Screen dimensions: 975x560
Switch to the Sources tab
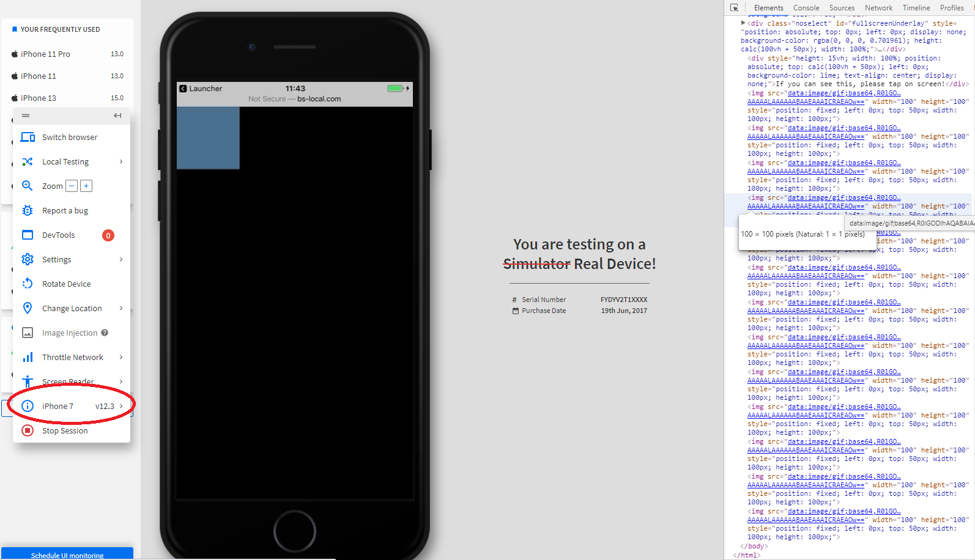point(842,8)
